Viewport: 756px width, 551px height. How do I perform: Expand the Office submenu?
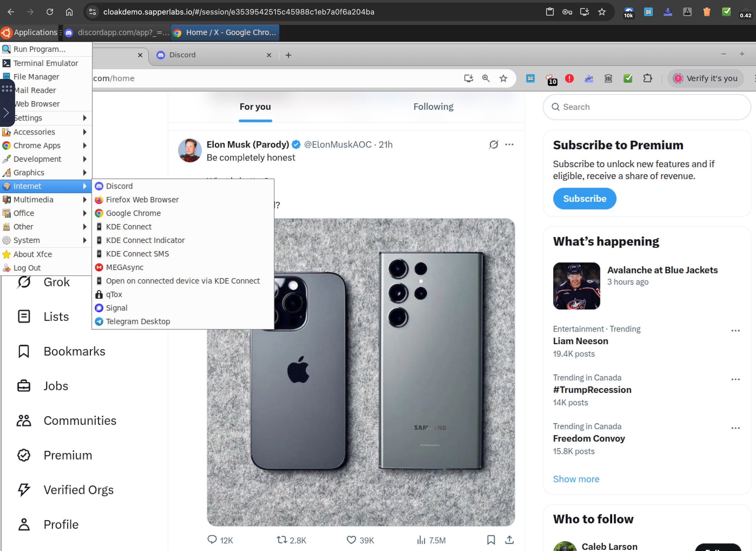click(x=46, y=213)
